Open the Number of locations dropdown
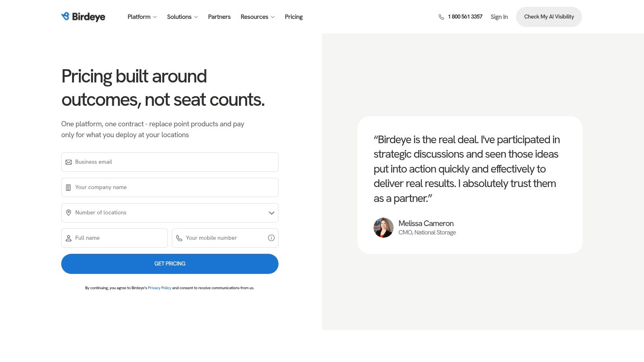 pos(170,213)
